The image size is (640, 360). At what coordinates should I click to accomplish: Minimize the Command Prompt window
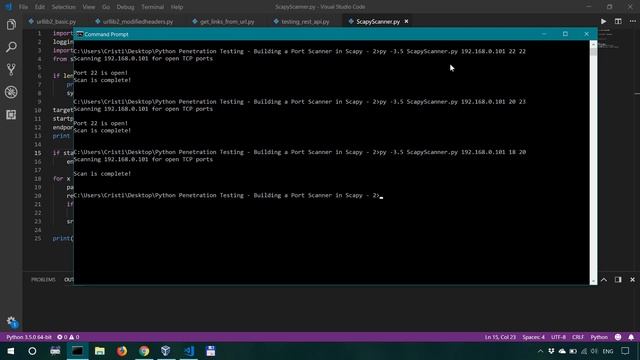point(544,34)
